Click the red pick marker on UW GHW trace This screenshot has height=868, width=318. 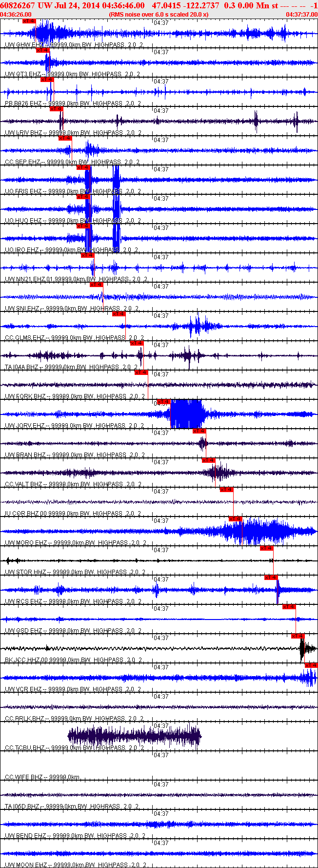tap(29, 21)
